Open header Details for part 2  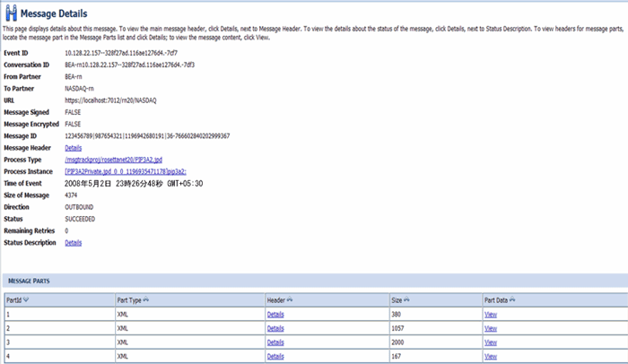click(275, 328)
